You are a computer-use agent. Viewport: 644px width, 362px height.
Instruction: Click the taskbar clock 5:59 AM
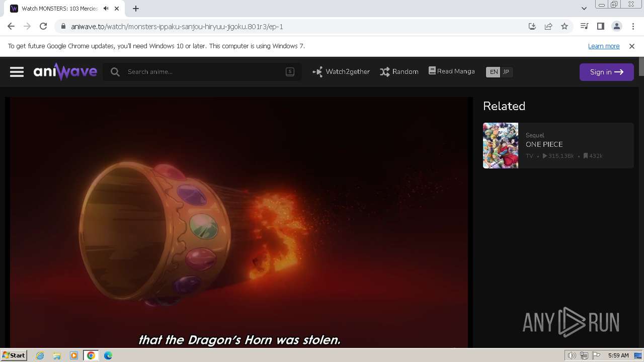click(x=618, y=355)
